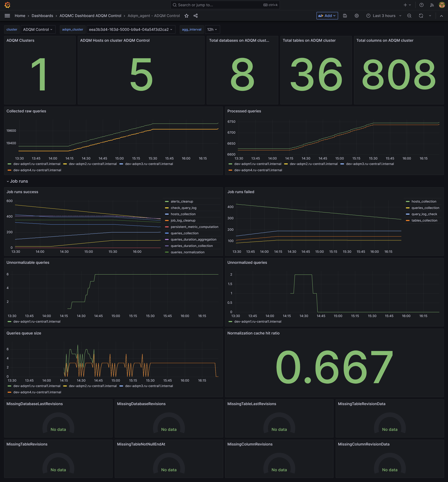Refresh the dashboard data
The image size is (448, 482).
pyautogui.click(x=421, y=16)
